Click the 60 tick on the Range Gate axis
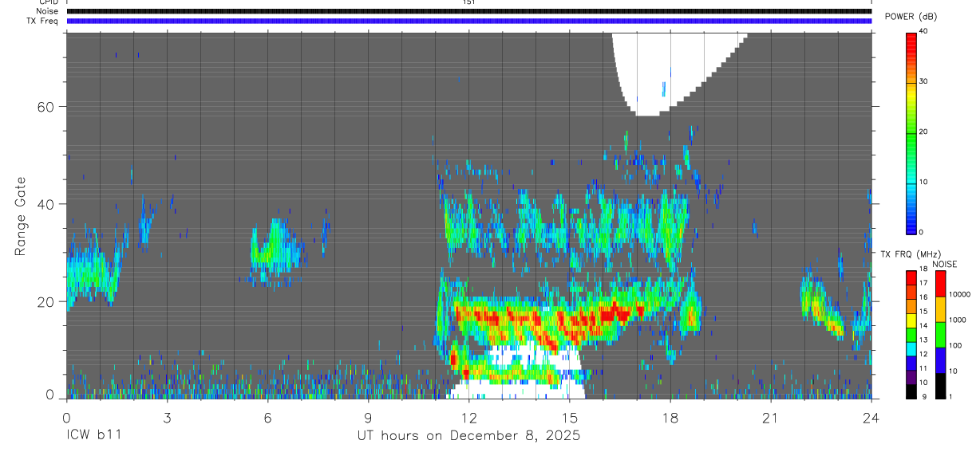Screen dimensions: 980x452 coord(47,107)
